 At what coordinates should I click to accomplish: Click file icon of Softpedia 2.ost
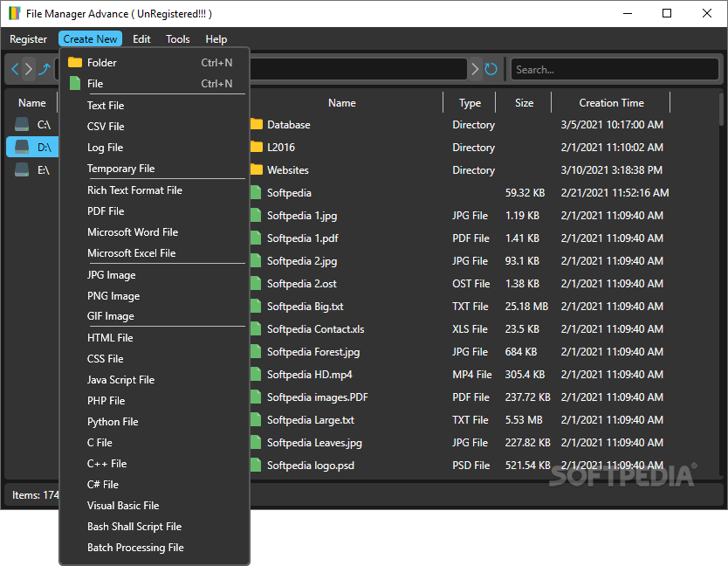[x=256, y=284]
